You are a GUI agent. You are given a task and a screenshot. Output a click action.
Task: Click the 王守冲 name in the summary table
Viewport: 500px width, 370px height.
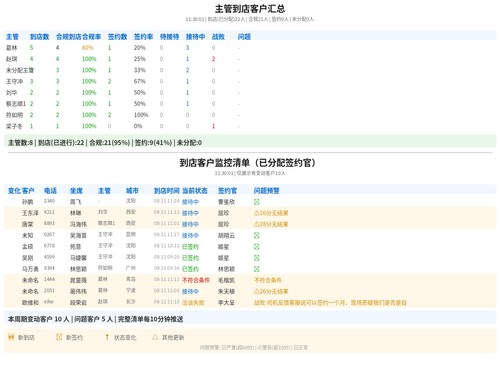point(14,81)
